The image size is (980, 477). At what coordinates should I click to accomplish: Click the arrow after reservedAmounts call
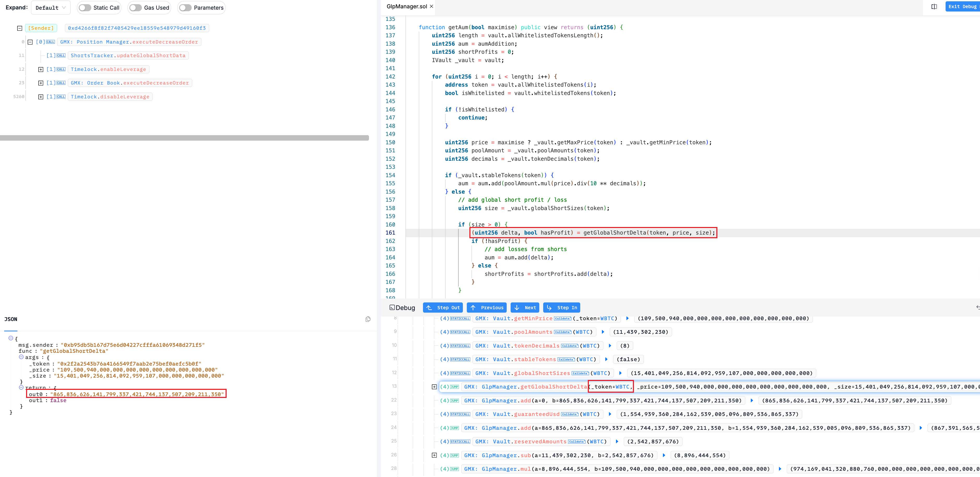coord(617,442)
